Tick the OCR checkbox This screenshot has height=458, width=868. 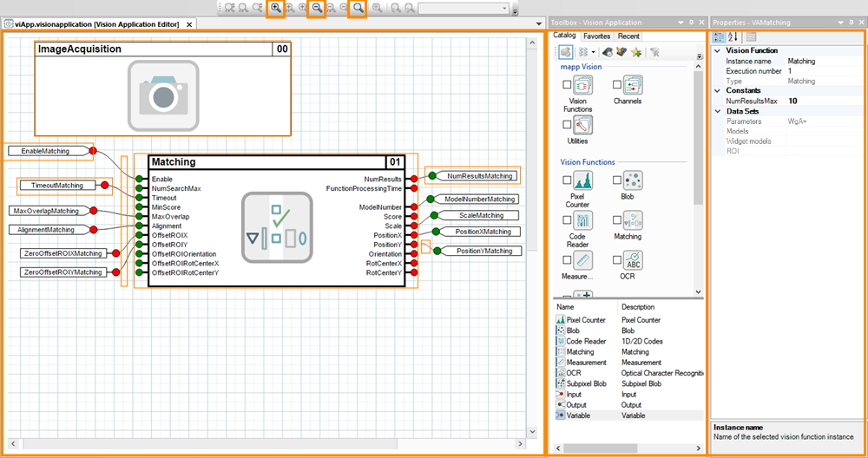pos(616,259)
